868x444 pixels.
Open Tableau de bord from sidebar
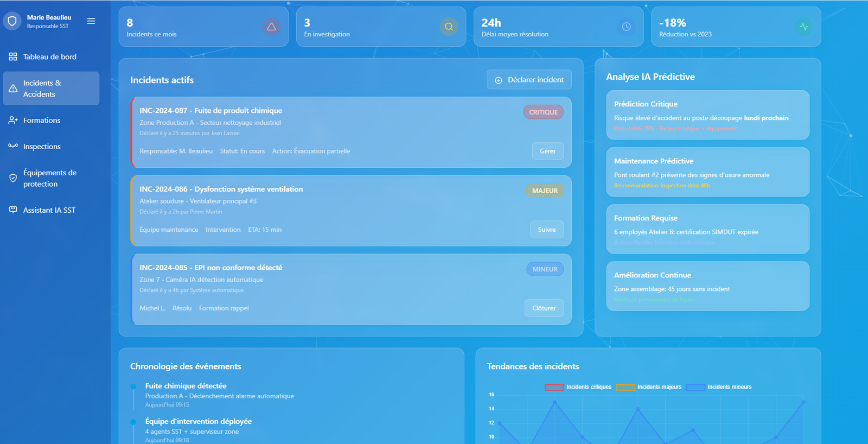tap(50, 57)
